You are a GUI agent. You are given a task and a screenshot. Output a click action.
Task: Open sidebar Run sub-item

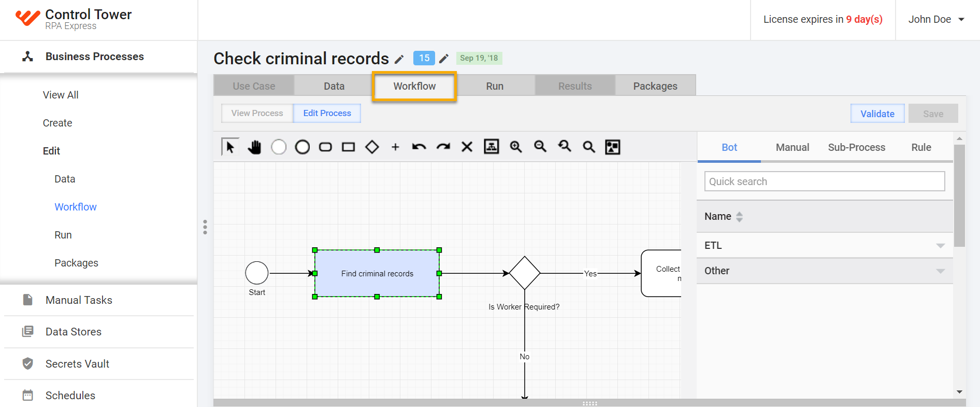pyautogui.click(x=63, y=235)
